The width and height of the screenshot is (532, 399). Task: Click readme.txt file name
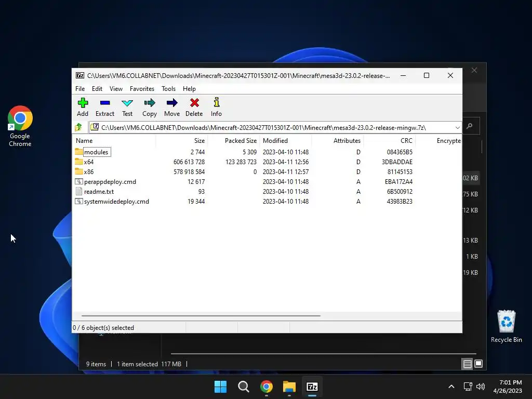coord(99,192)
